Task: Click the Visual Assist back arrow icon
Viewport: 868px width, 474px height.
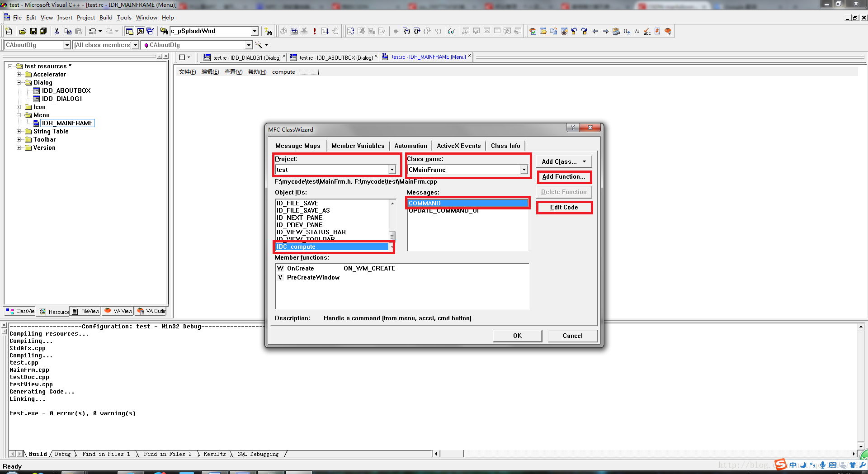Action: click(595, 31)
